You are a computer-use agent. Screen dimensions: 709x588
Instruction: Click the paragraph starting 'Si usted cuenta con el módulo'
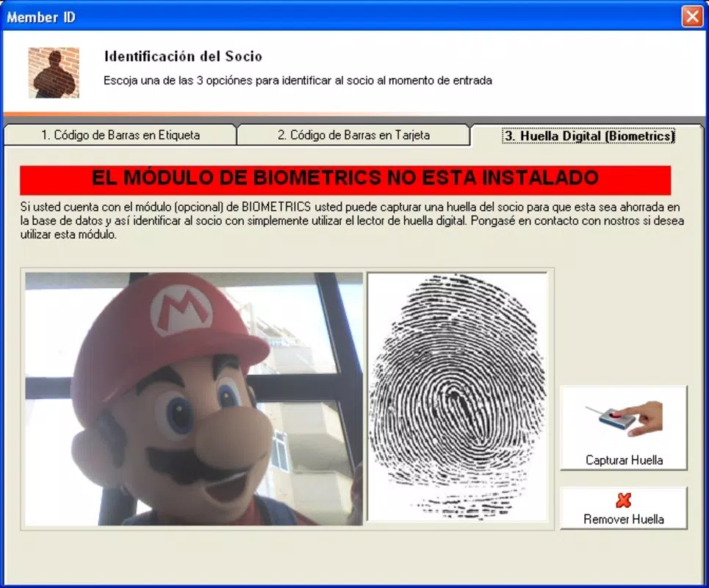(352, 220)
